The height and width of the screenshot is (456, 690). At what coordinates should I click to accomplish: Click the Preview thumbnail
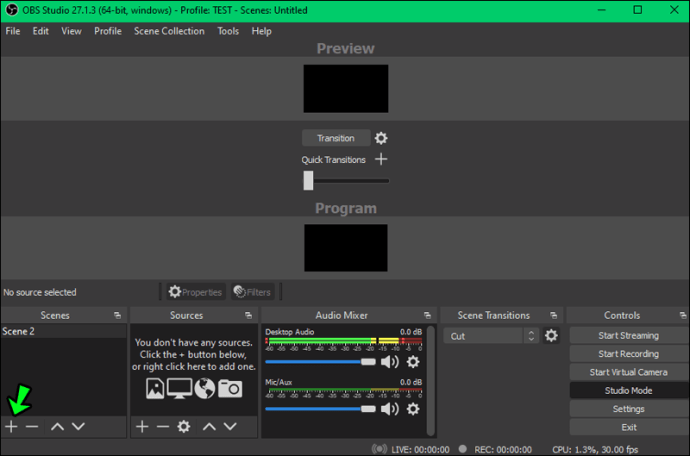click(x=346, y=88)
